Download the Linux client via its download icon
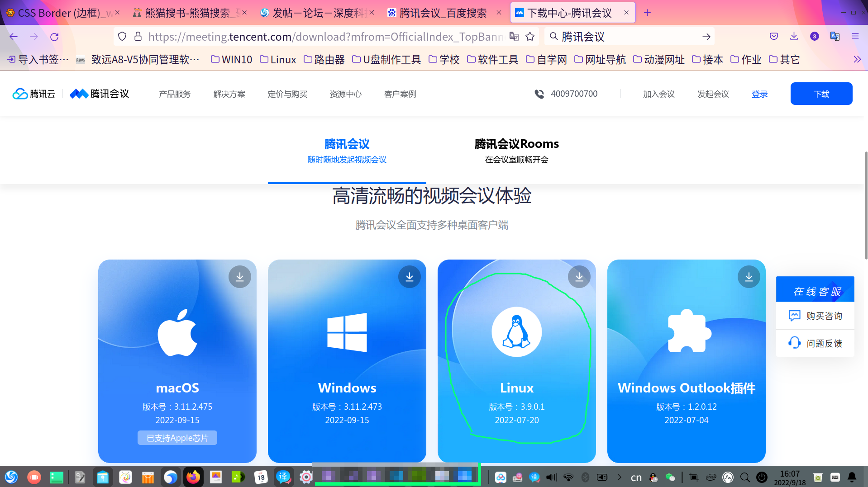Screen dimensions: 868x487 pos(579,276)
